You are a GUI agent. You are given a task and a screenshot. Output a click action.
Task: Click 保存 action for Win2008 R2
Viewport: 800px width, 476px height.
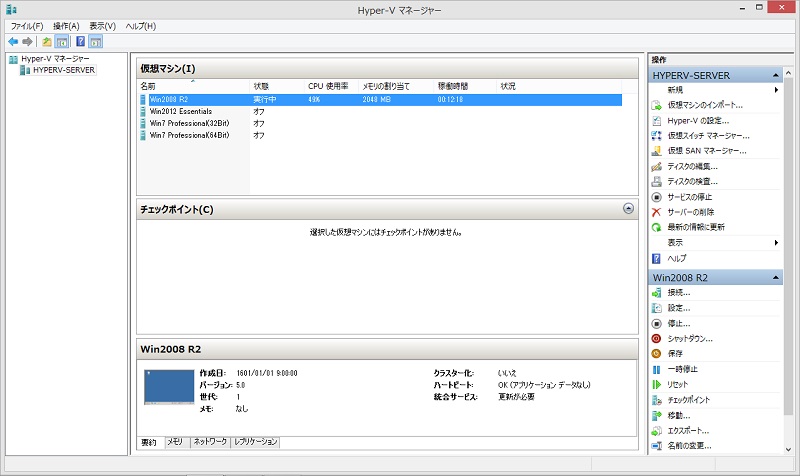coord(675,354)
